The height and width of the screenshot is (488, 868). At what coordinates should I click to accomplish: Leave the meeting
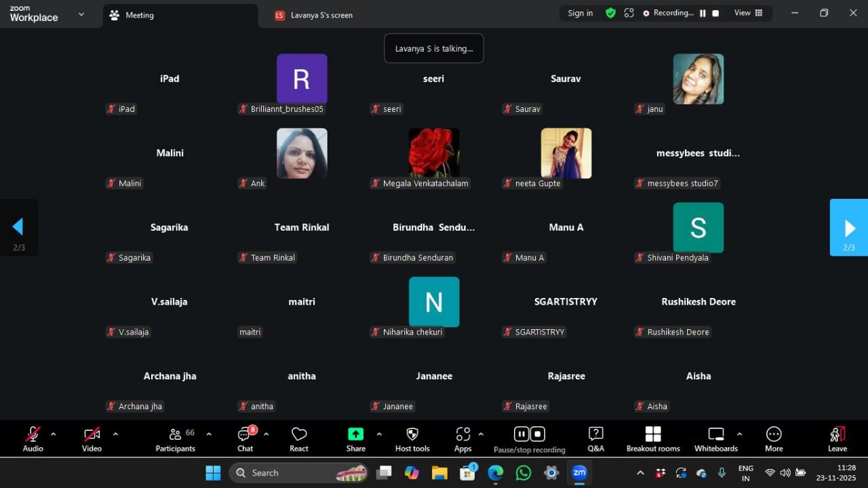click(837, 438)
